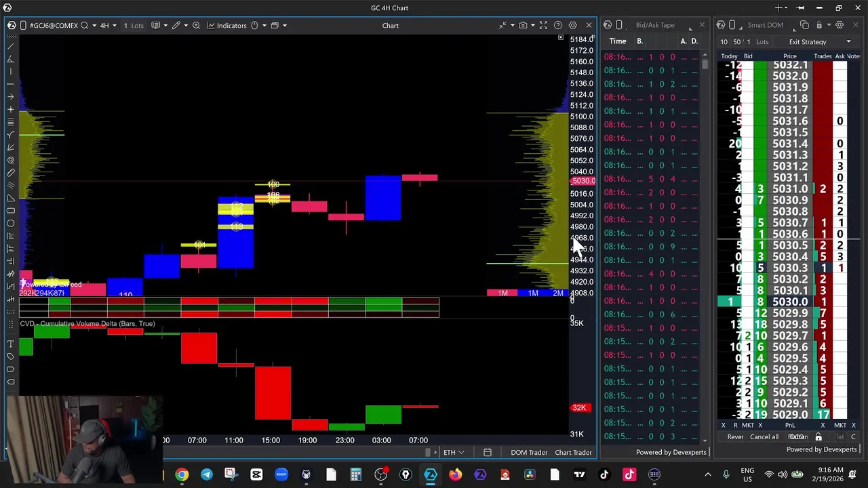
Task: Click the Time column header in tape
Action: pos(617,41)
